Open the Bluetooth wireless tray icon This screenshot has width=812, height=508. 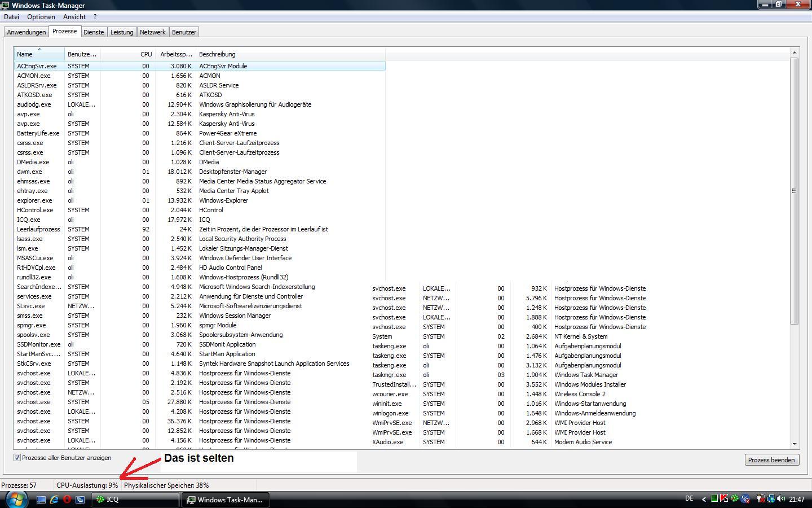pyautogui.click(x=745, y=498)
